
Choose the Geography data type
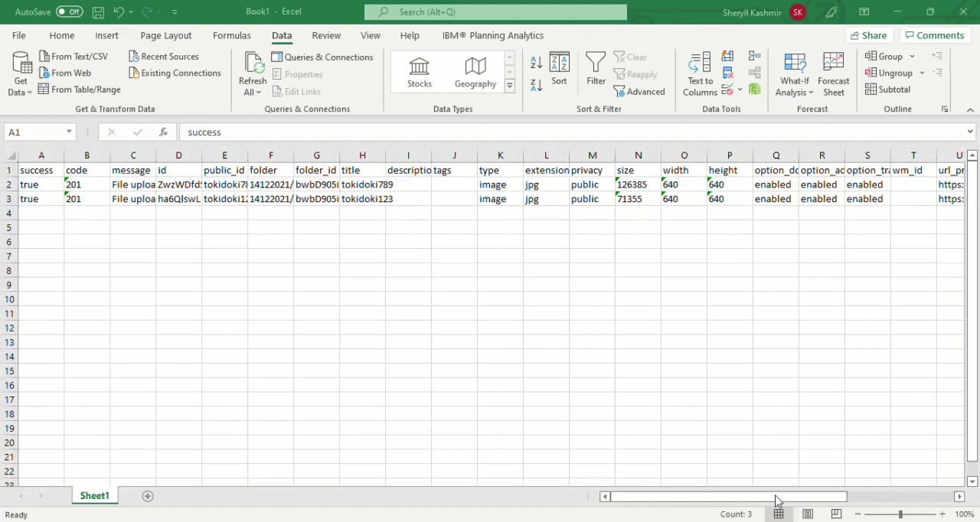pos(475,73)
